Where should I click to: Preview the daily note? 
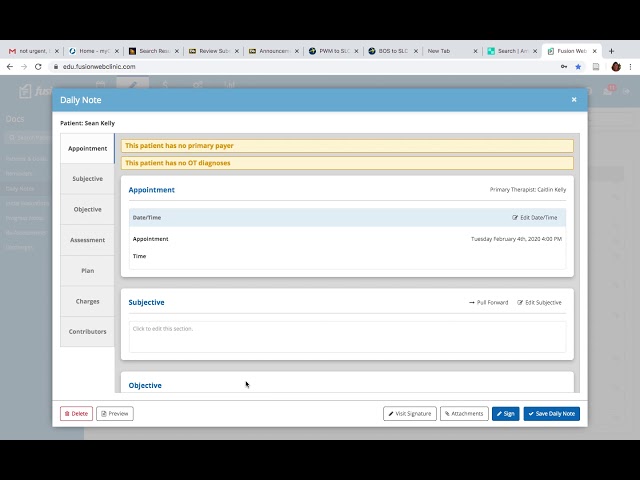115,413
